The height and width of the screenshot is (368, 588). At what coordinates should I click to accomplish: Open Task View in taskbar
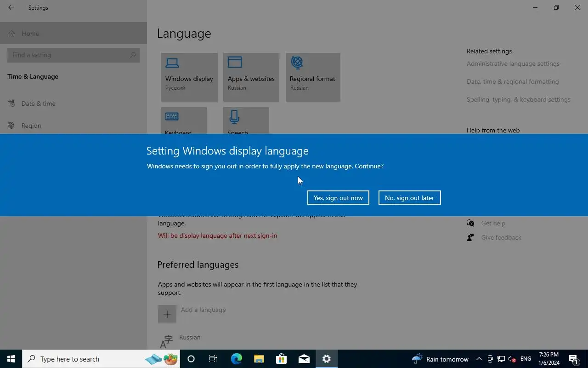[x=213, y=359]
